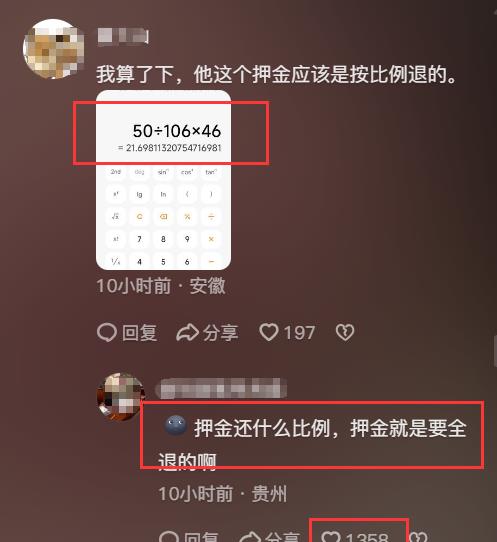Click the 分享 share arrow icon on first comment
This screenshot has height=542, width=497.
[x=187, y=333]
